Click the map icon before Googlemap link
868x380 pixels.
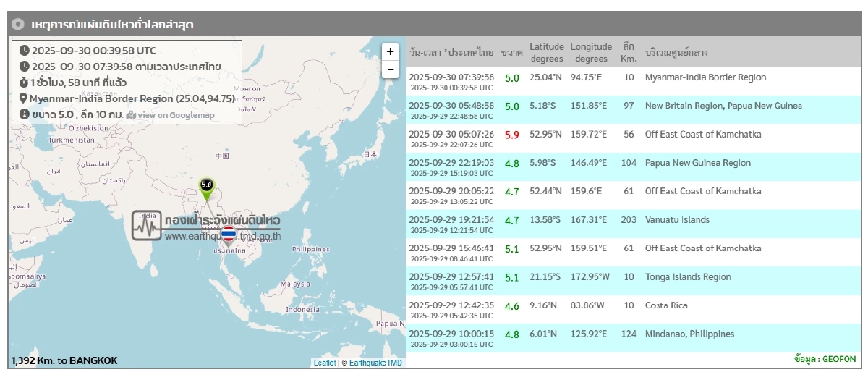click(131, 115)
